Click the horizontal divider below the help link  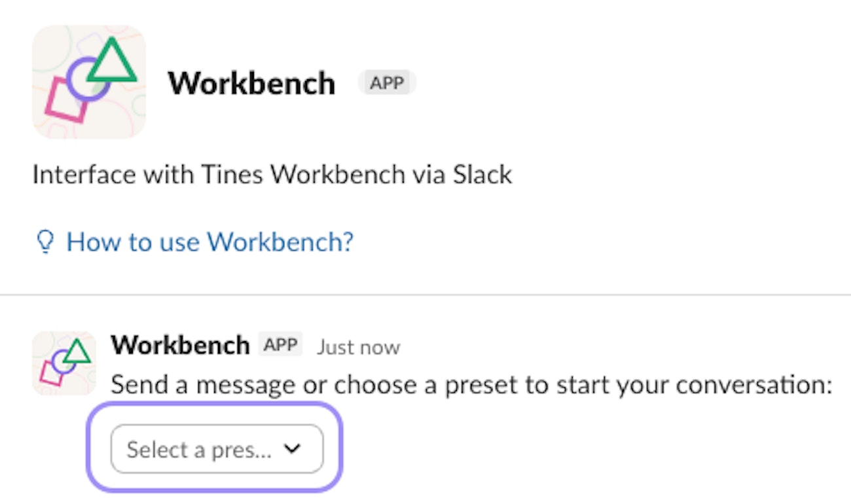425,295
